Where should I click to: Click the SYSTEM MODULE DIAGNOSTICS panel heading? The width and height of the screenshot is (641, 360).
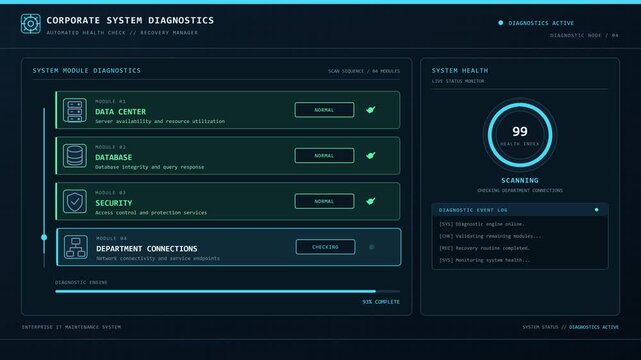click(87, 71)
